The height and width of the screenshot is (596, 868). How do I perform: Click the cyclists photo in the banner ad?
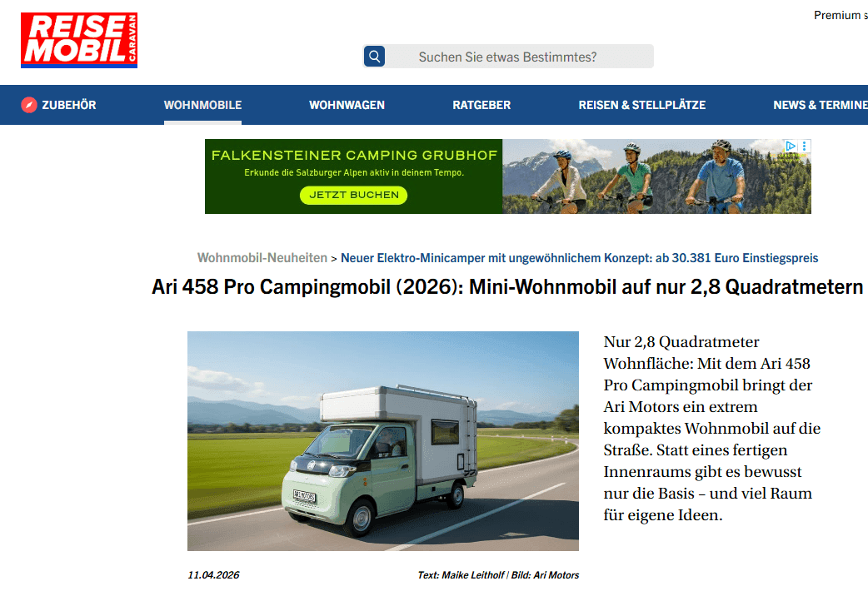tap(656, 176)
